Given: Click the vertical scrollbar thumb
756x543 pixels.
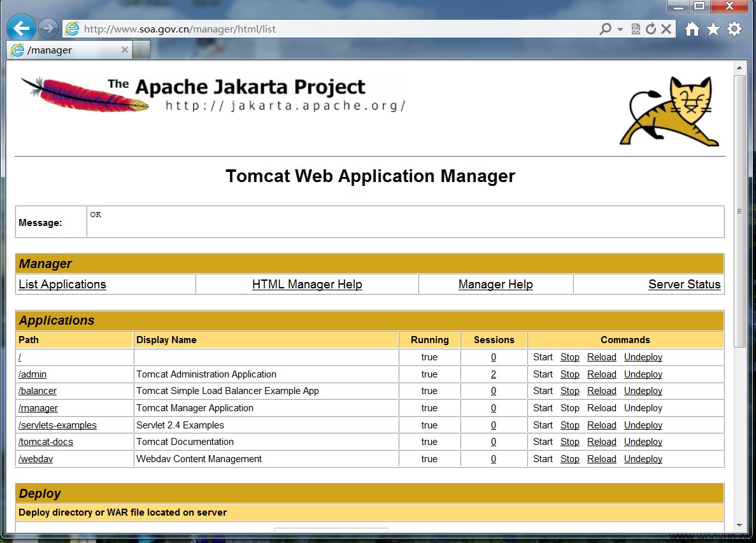Looking at the screenshot, I should (x=739, y=211).
